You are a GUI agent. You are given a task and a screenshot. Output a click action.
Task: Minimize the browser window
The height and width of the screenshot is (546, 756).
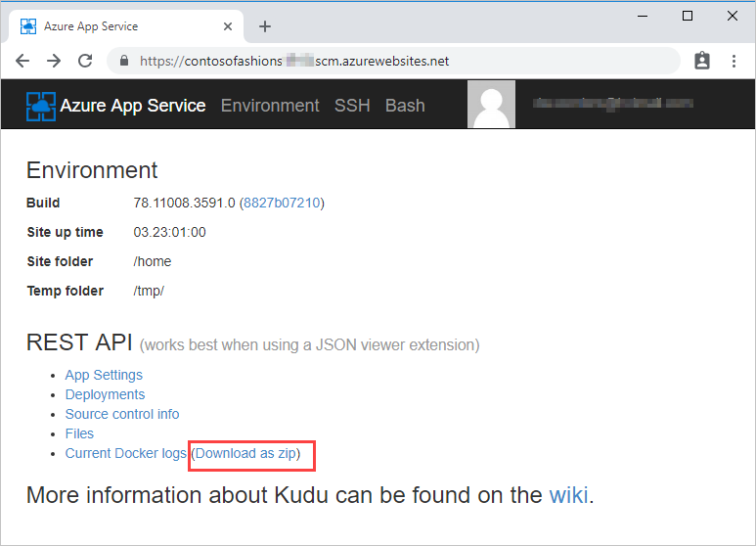[x=643, y=16]
